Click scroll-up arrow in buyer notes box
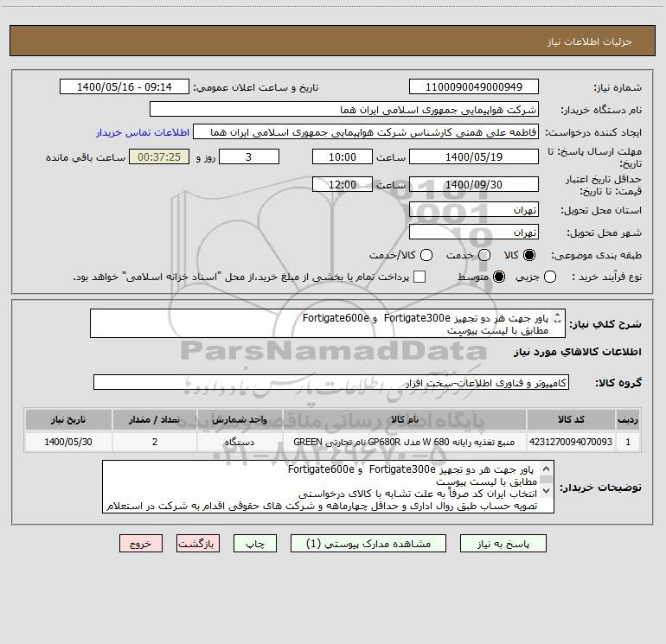 coord(547,469)
